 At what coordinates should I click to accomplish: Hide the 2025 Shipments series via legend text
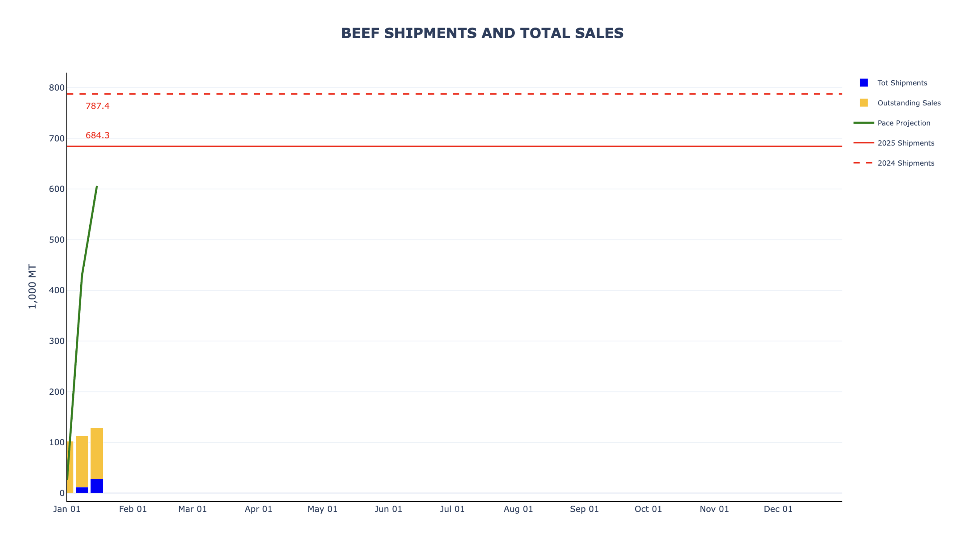pyautogui.click(x=906, y=143)
